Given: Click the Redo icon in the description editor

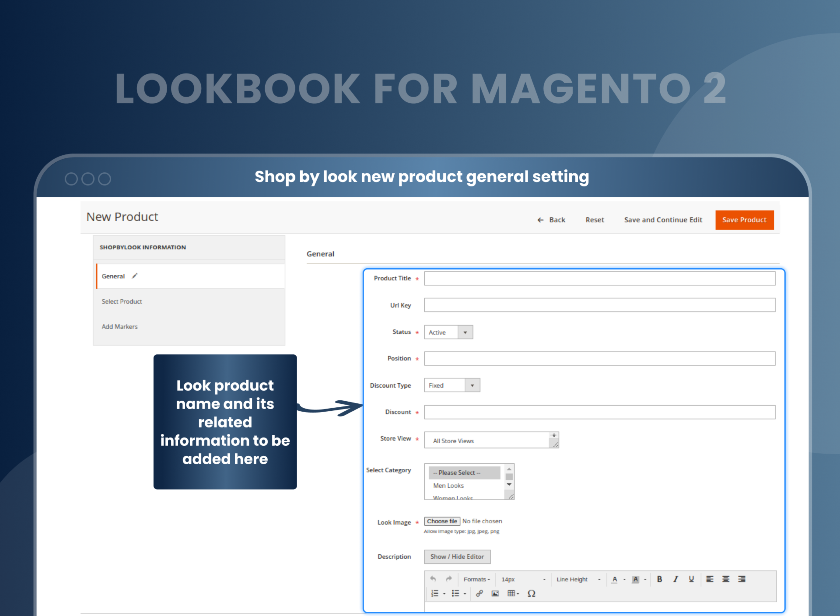Looking at the screenshot, I should click(x=449, y=579).
